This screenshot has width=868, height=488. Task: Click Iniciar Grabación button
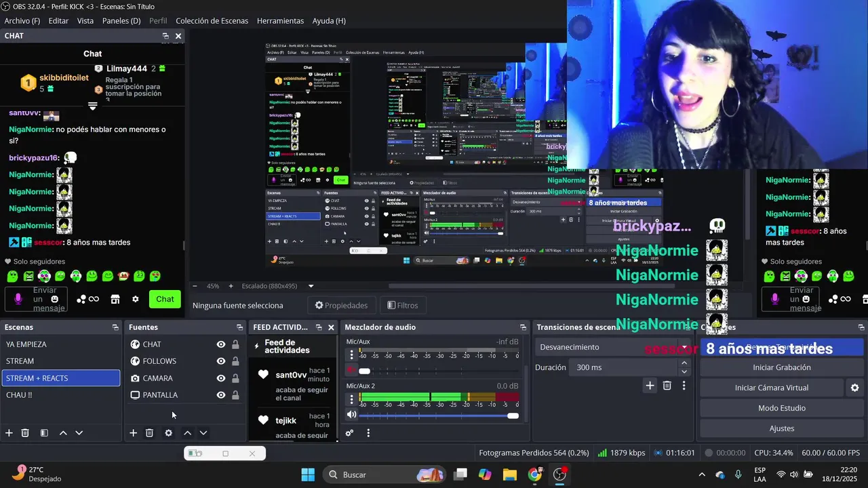[782, 367]
